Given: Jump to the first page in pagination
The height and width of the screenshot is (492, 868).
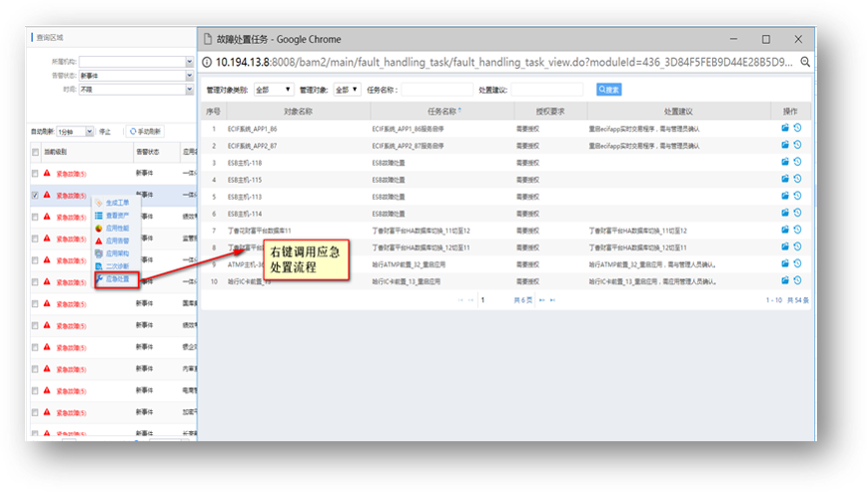Looking at the screenshot, I should pyautogui.click(x=460, y=300).
